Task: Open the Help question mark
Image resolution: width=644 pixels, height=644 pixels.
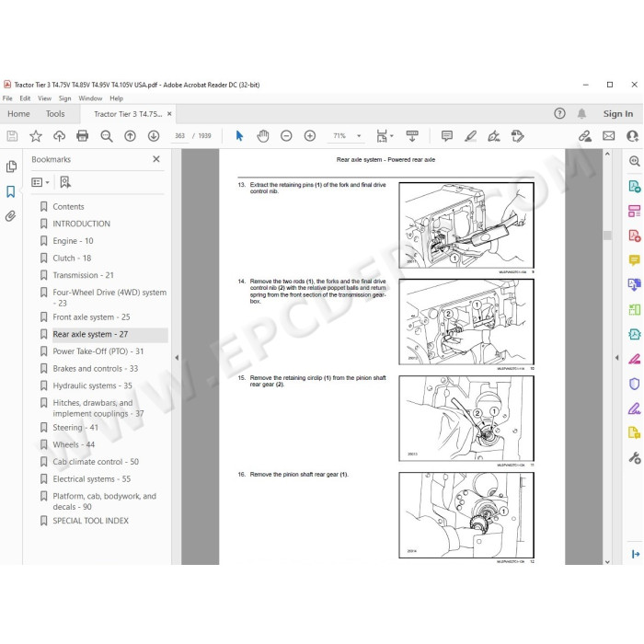Action: [x=559, y=113]
